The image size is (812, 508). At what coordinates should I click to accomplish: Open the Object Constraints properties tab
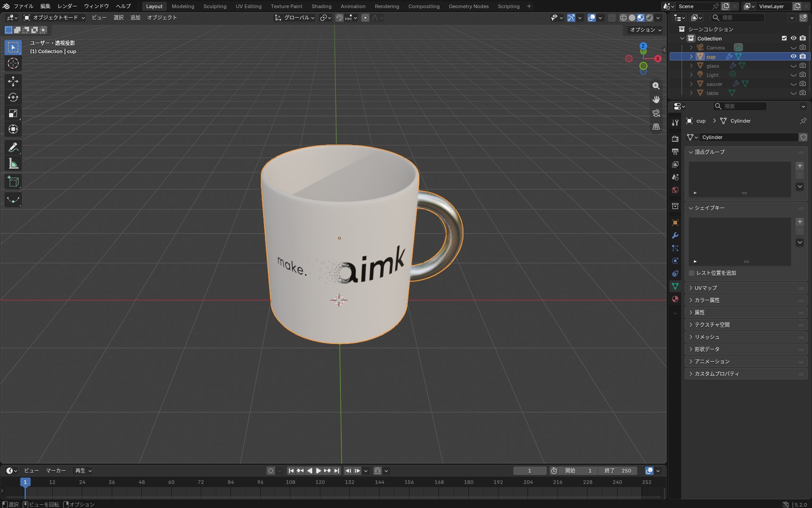(x=675, y=273)
